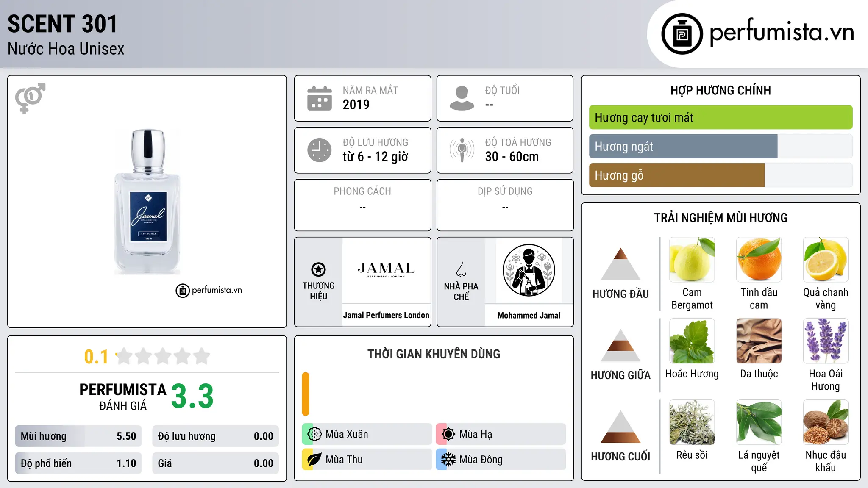Open the Jamal Perfumers London brand logo

386,270
